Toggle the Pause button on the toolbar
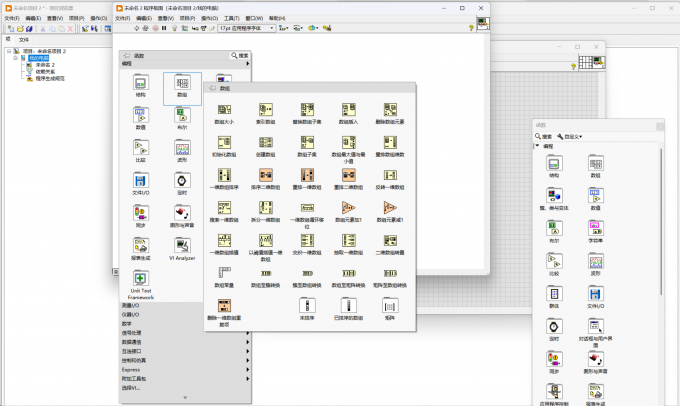Viewport: 680px width, 406px height. coord(164,28)
